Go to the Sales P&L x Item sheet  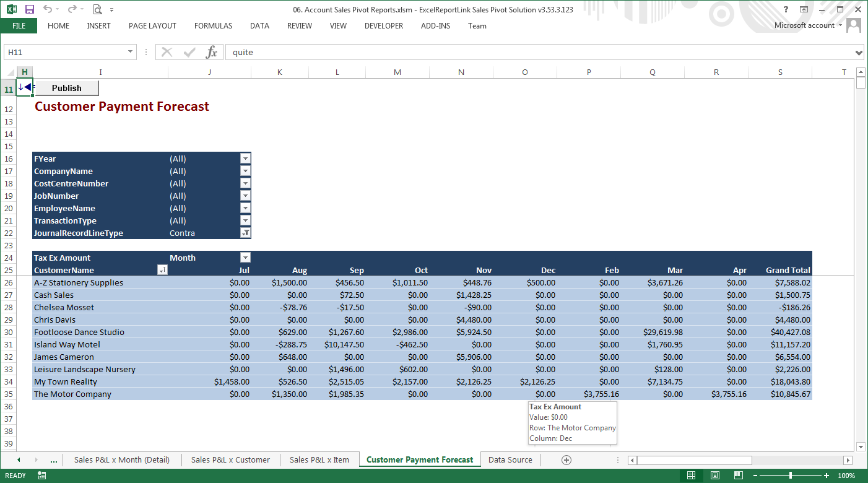click(x=319, y=459)
